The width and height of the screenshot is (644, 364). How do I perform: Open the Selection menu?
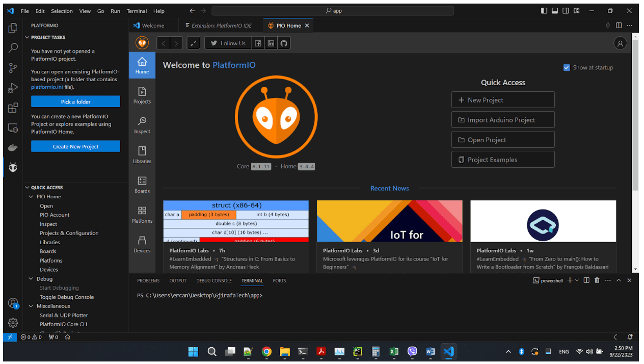pos(62,11)
